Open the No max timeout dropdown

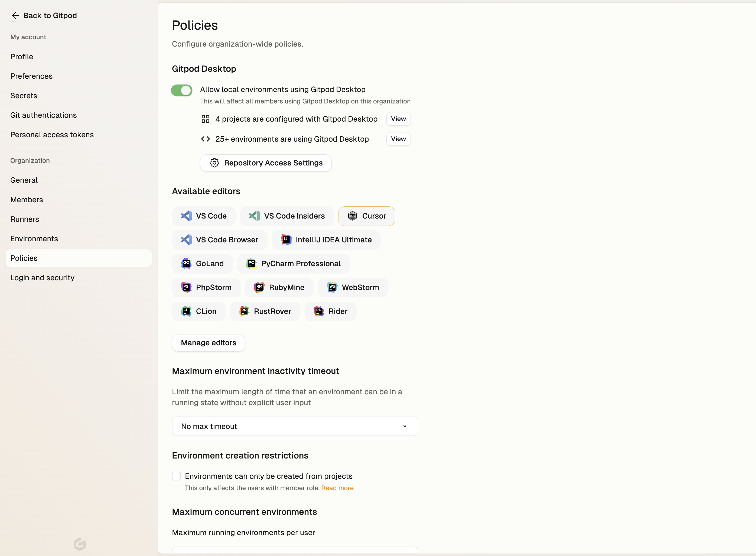pos(295,427)
